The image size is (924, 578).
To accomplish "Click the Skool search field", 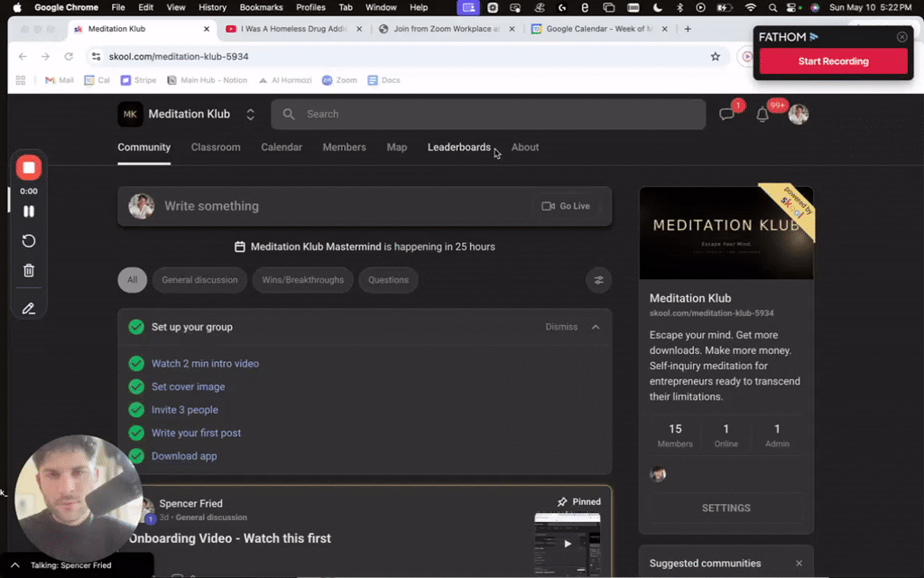I will point(488,115).
